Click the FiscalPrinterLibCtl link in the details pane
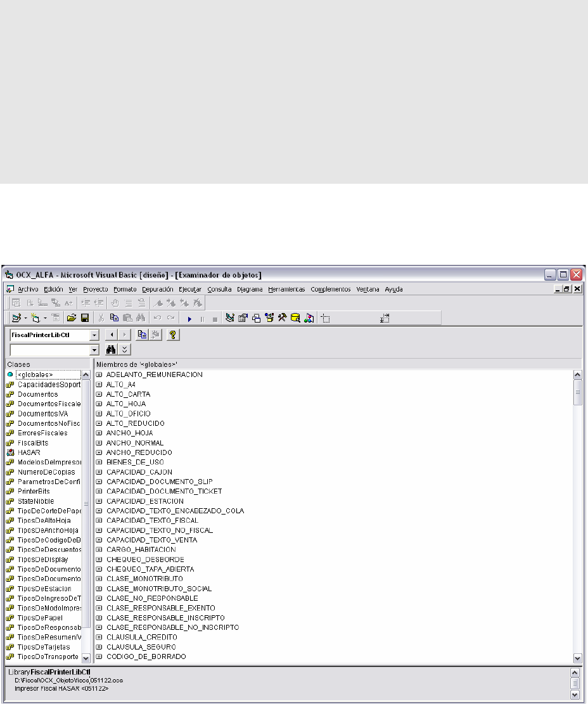The height and width of the screenshot is (704, 588). 60,672
